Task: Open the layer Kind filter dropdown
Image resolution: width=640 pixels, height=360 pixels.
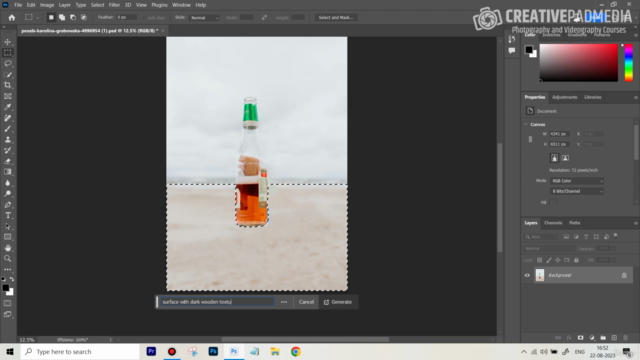Action: pos(541,237)
